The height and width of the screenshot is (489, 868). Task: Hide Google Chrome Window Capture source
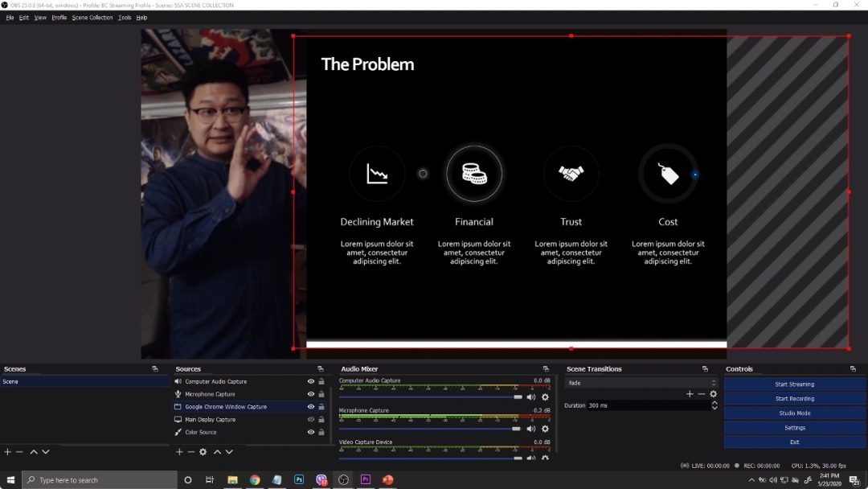tap(311, 407)
